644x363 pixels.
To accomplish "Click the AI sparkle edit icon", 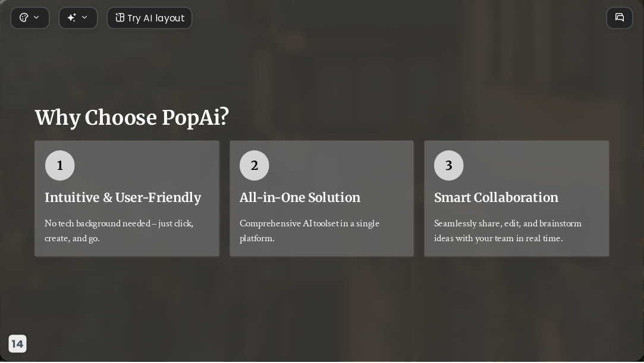I will click(72, 18).
